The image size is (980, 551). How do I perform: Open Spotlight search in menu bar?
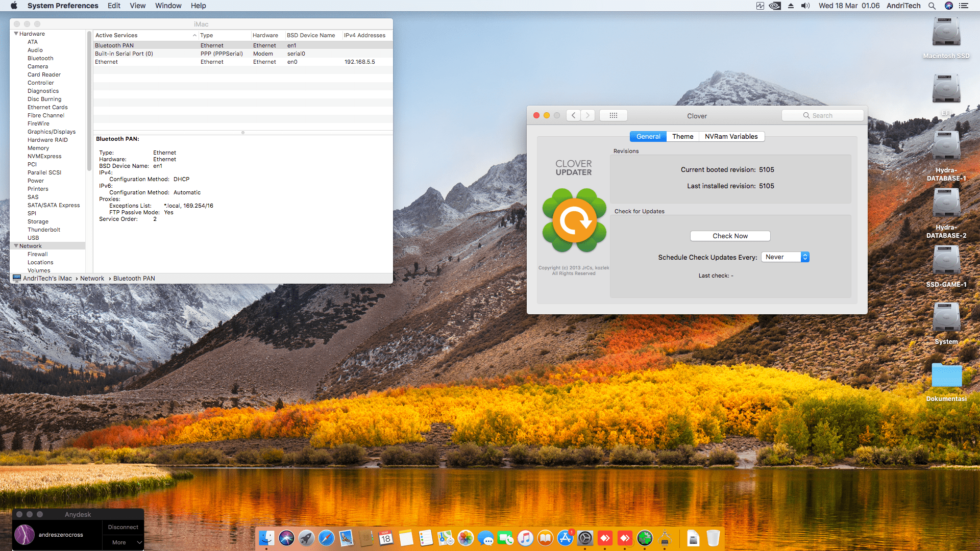pos(932,6)
